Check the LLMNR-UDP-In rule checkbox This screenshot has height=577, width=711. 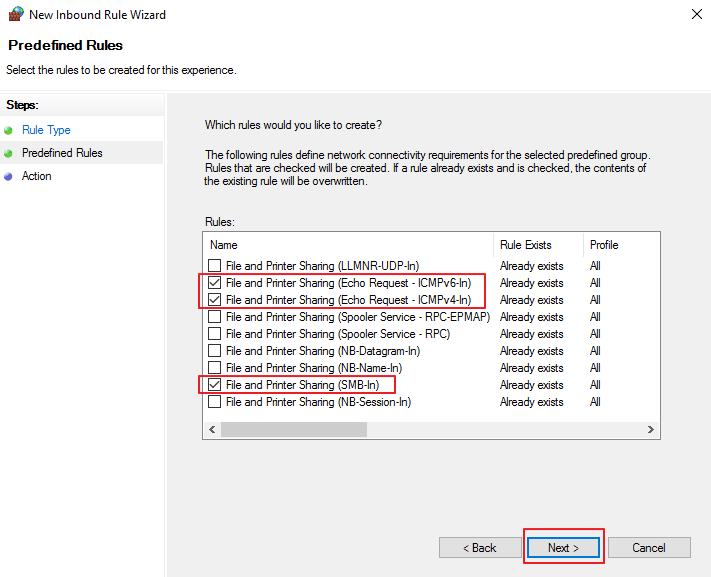pos(215,266)
